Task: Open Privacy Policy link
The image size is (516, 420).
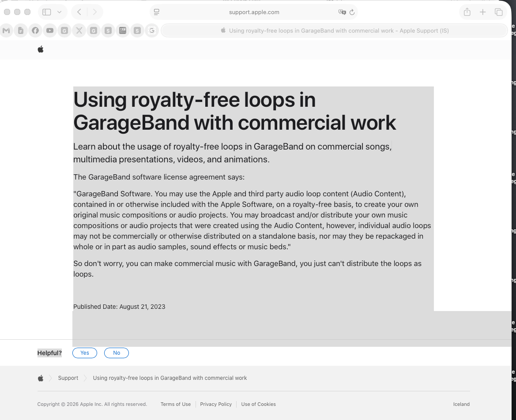Action: click(216, 404)
